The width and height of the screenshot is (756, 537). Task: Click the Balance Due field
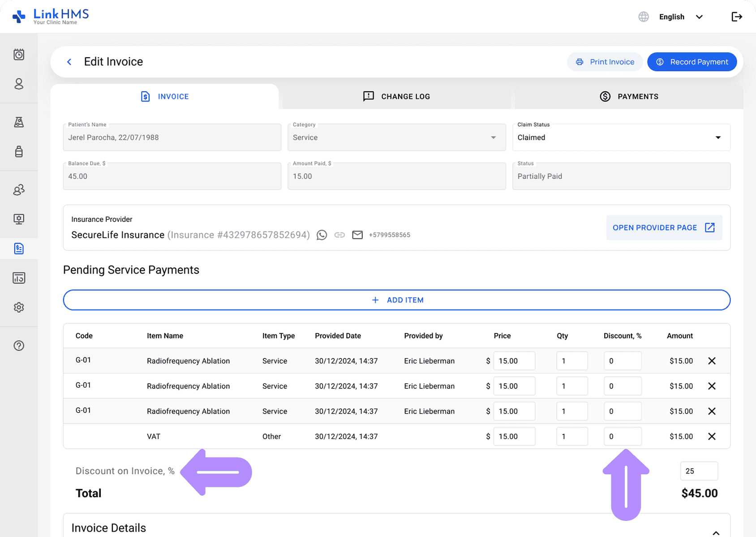pos(172,176)
